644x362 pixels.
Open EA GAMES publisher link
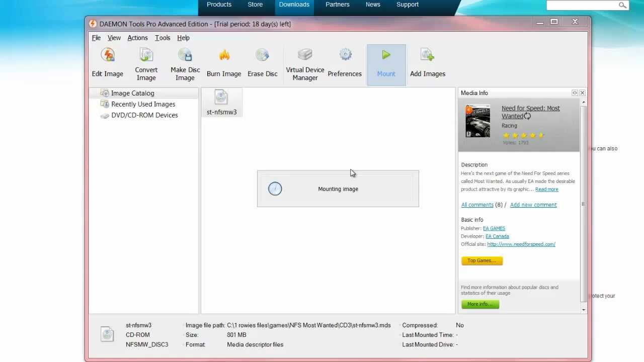[494, 228]
